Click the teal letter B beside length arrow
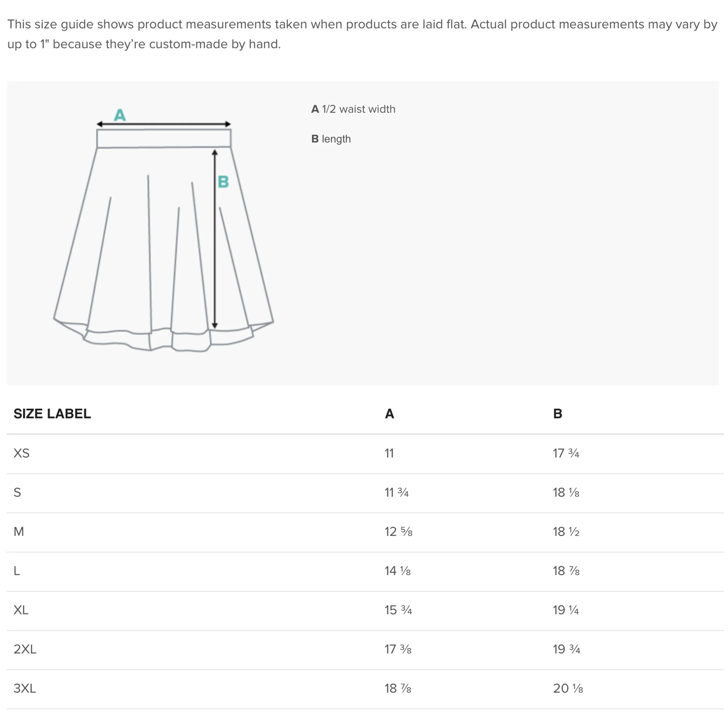The image size is (728, 728). [223, 182]
